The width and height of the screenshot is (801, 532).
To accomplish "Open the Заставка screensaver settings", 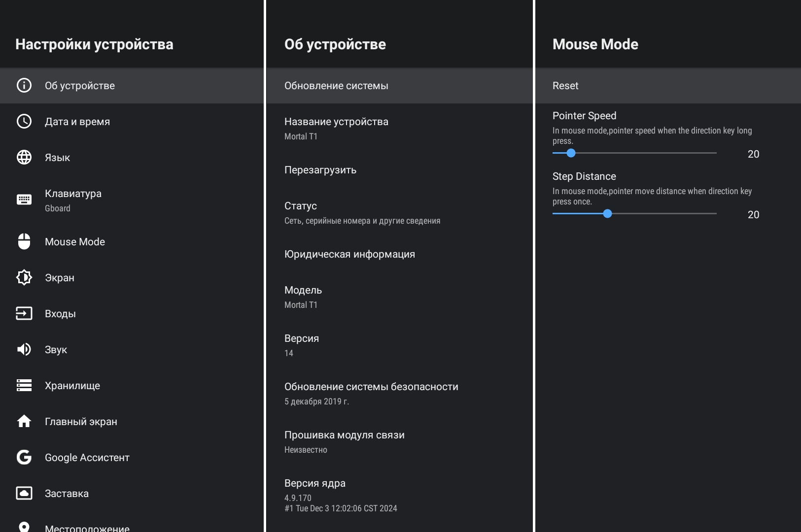I will [x=67, y=493].
